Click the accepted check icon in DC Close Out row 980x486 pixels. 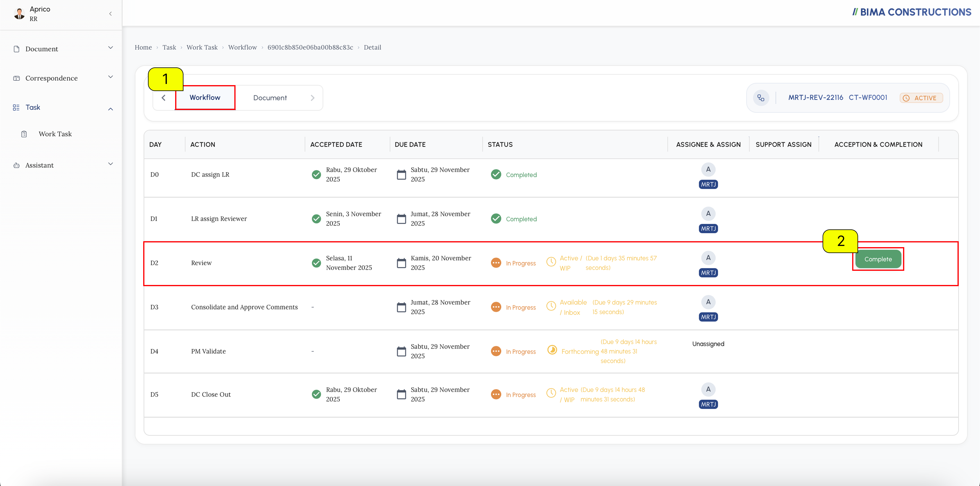[x=316, y=394]
